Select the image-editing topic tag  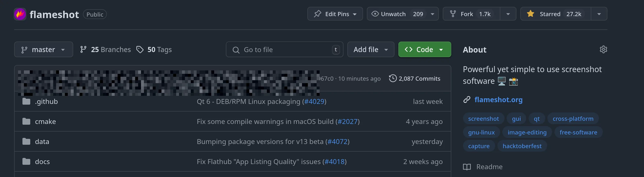[527, 132]
